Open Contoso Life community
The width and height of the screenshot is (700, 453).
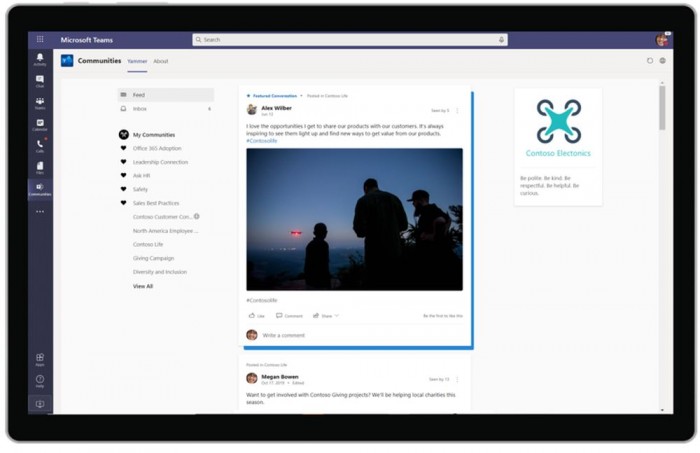coord(148,244)
